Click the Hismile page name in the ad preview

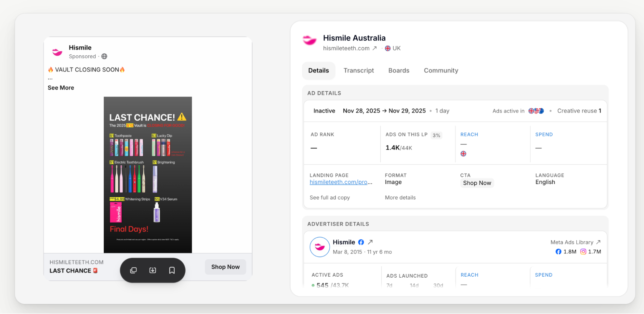pyautogui.click(x=80, y=48)
